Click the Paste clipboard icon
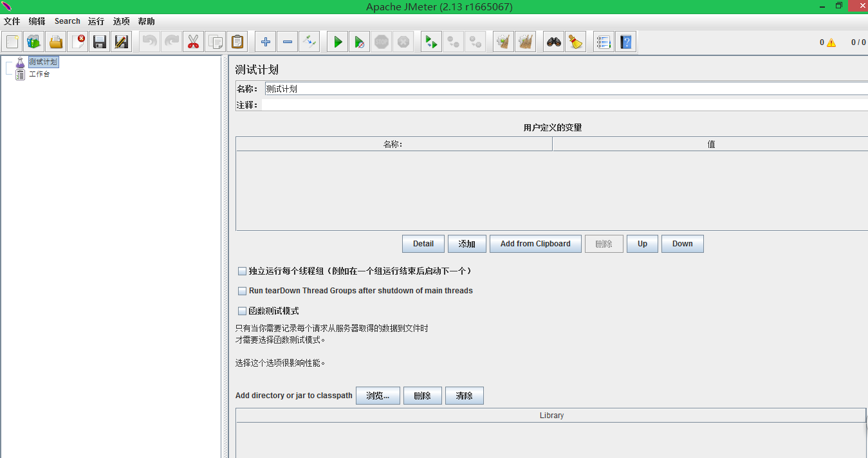The image size is (868, 458). 237,42
